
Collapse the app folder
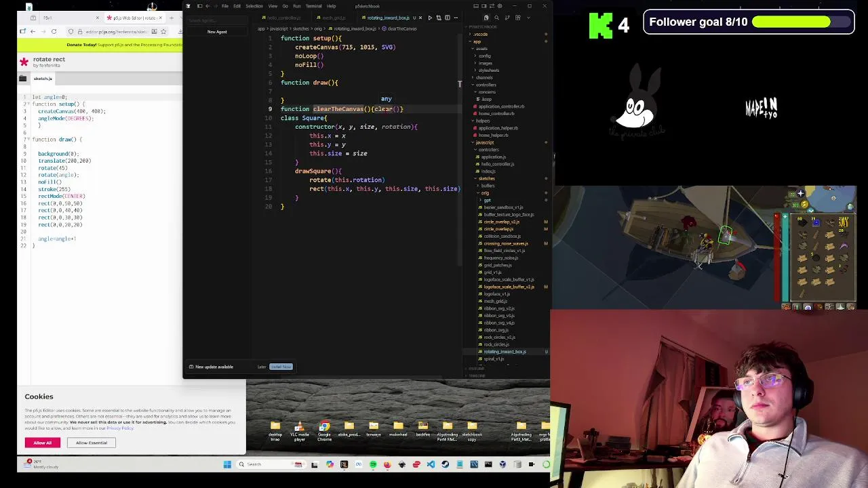click(476, 41)
